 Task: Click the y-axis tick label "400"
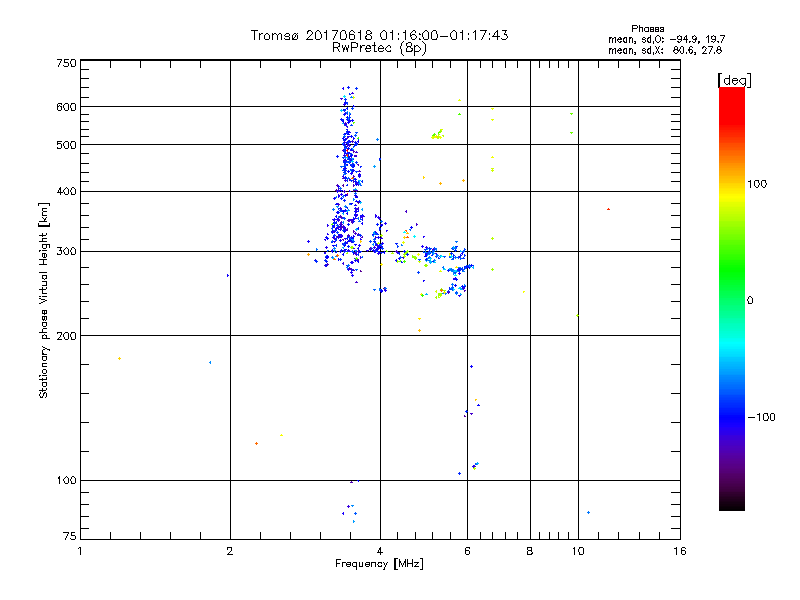[66, 191]
